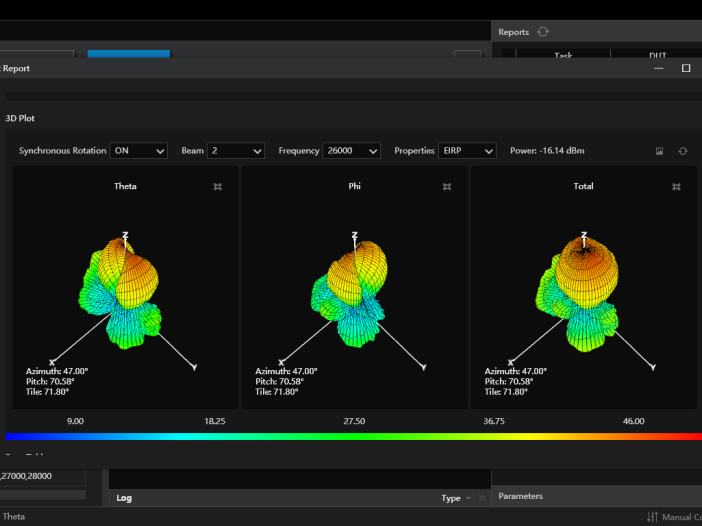The width and height of the screenshot is (702, 526).
Task: Expand the Theta plot to full view
Action: tap(218, 187)
